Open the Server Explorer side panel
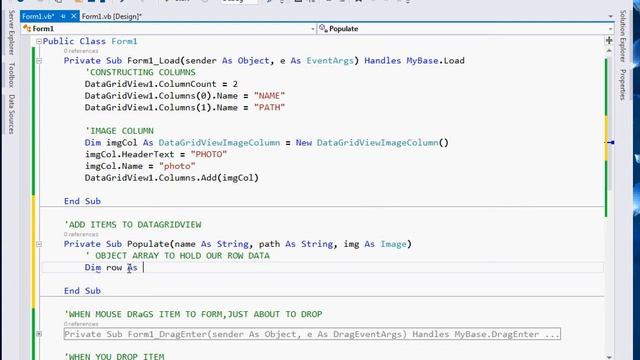 pyautogui.click(x=11, y=33)
